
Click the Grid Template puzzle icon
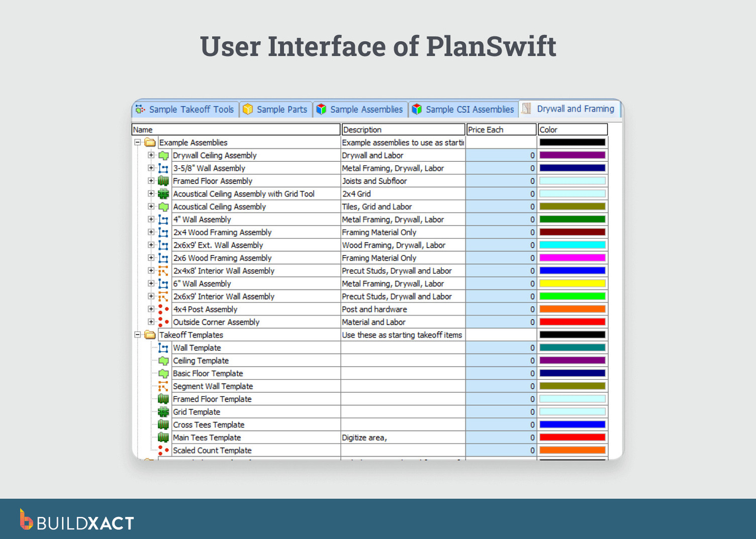click(163, 411)
